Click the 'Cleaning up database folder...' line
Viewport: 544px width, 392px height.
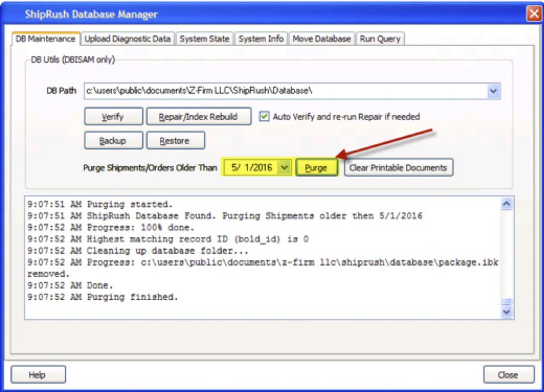click(x=138, y=251)
